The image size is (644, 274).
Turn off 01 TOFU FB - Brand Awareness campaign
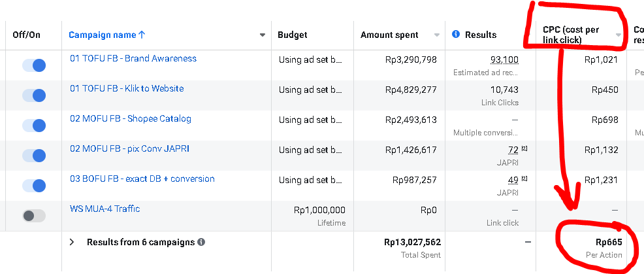[34, 65]
